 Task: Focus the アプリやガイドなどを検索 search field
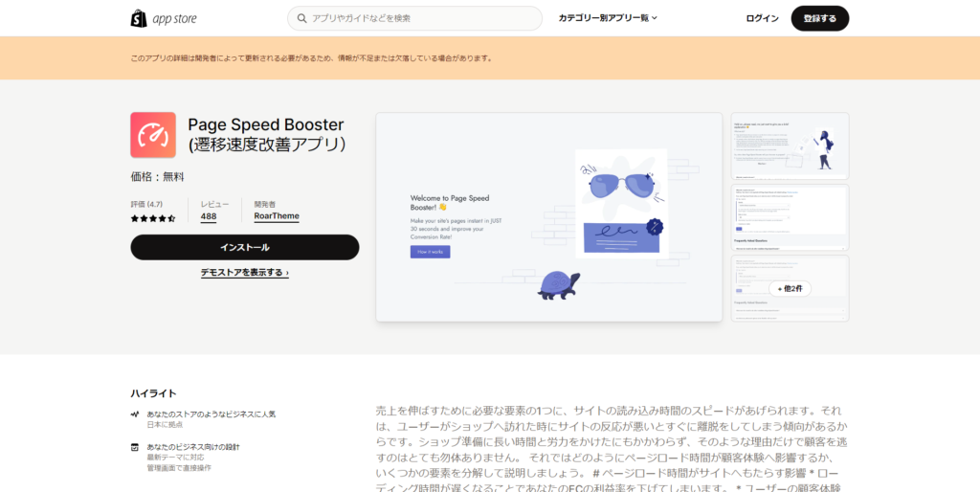(415, 19)
